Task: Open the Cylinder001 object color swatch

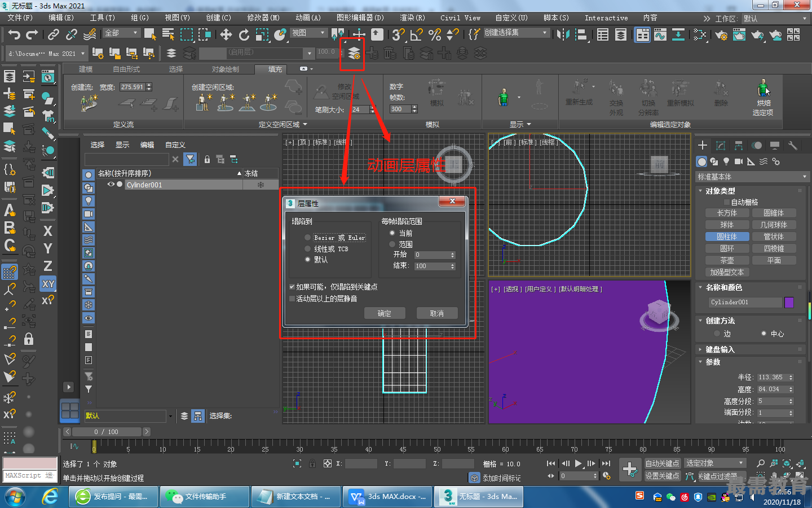Action: (789, 303)
